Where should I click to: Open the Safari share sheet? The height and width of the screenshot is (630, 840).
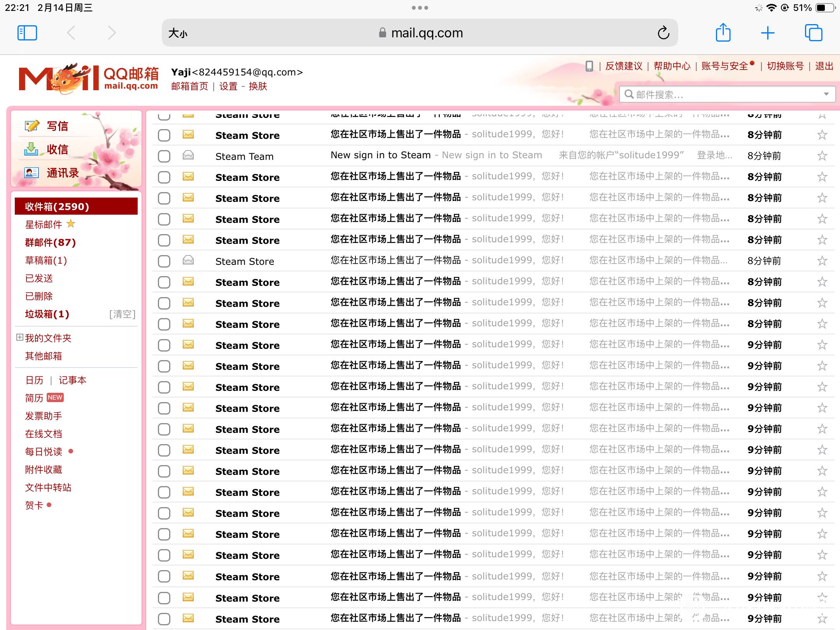723,32
